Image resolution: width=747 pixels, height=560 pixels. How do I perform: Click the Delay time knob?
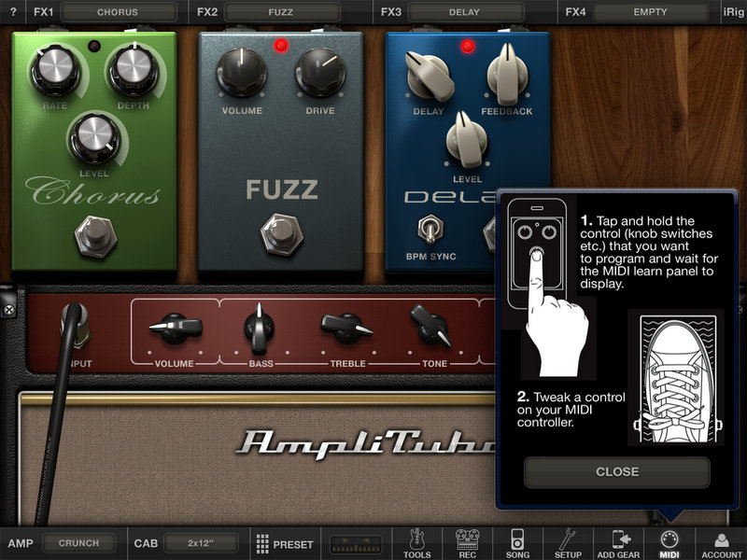429,77
